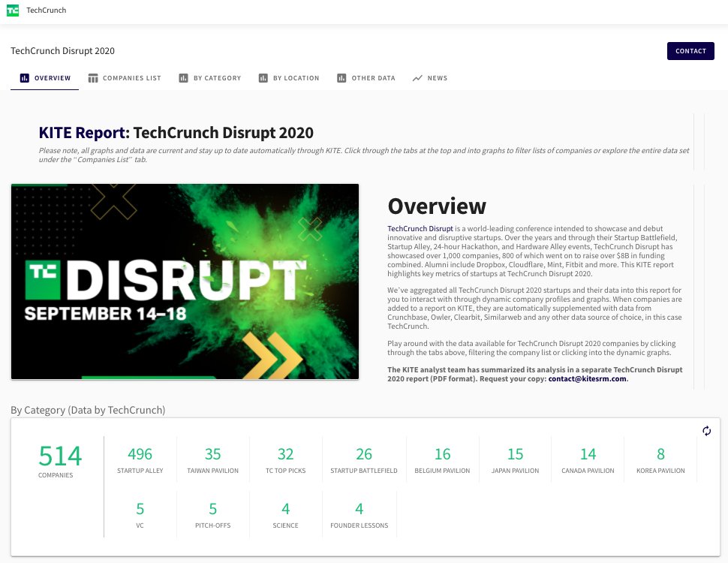Click the Companies List table icon
Screen dimensions: 728x563
coord(93,78)
